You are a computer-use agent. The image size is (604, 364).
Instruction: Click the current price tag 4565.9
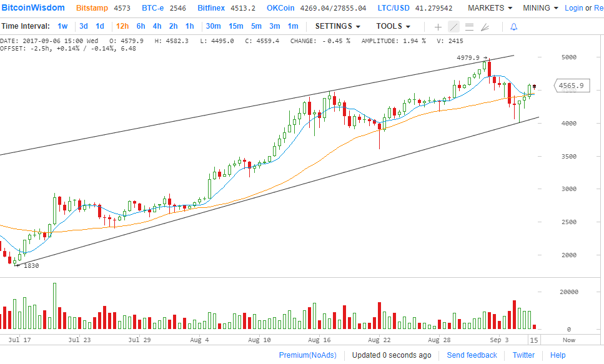click(x=571, y=86)
